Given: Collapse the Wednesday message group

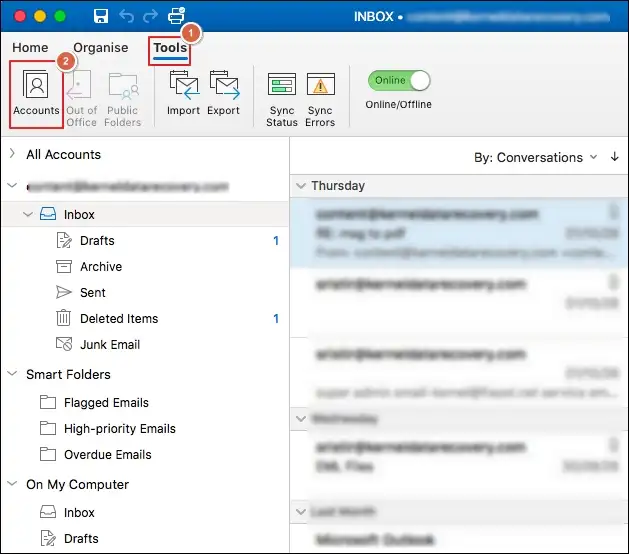Looking at the screenshot, I should [300, 419].
